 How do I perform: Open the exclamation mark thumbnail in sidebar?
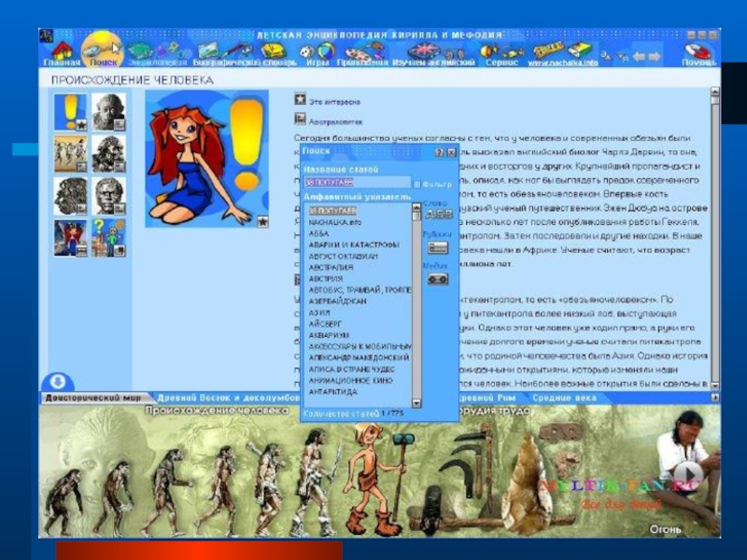pos(71,112)
